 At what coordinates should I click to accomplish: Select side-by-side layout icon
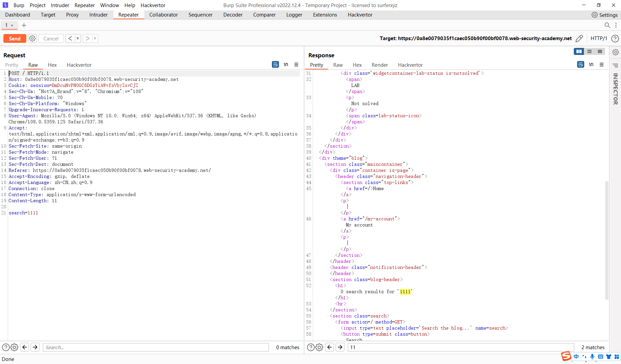(x=579, y=51)
